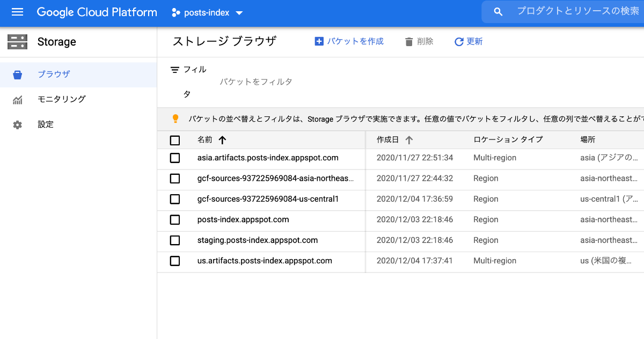Click the ストレージ ブラウザ page title
This screenshot has width=644, height=339.
(x=224, y=41)
